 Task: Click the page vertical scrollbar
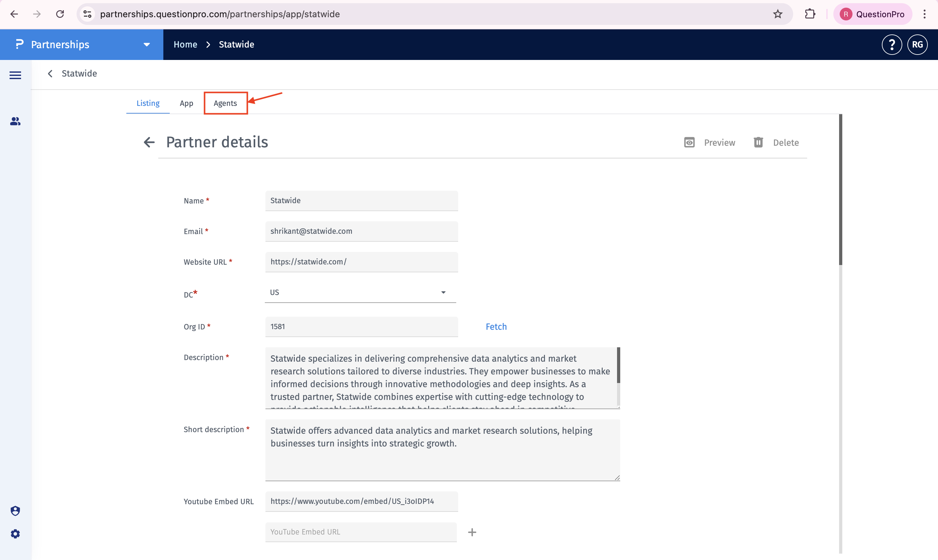tap(840, 189)
